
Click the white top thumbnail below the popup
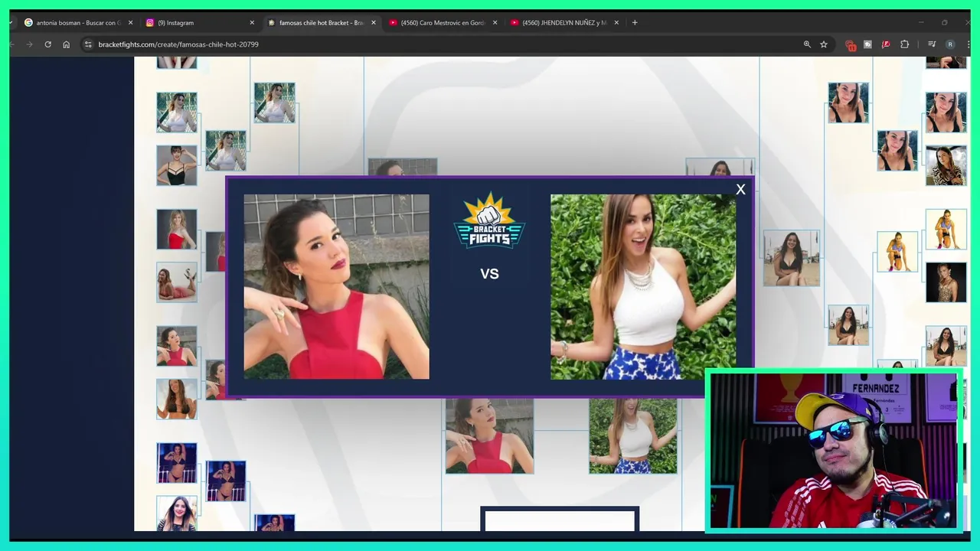pyautogui.click(x=633, y=435)
